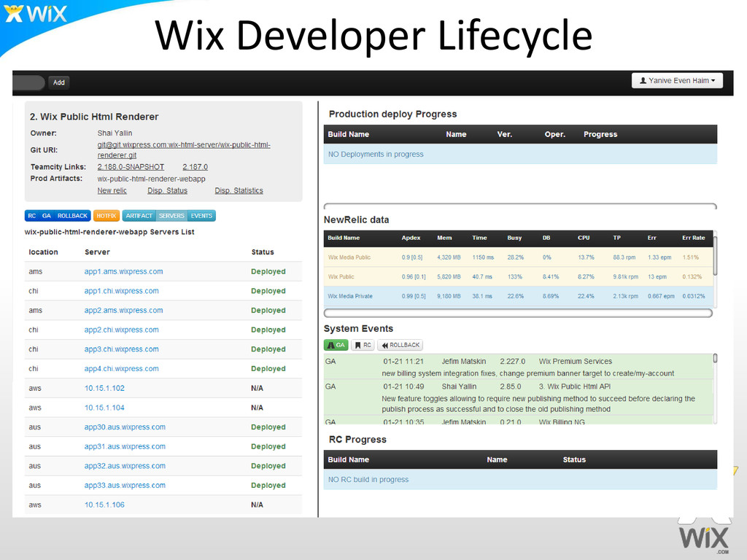The width and height of the screenshot is (747, 560).
Task: Click the orange HOTFIX button
Action: point(107,216)
